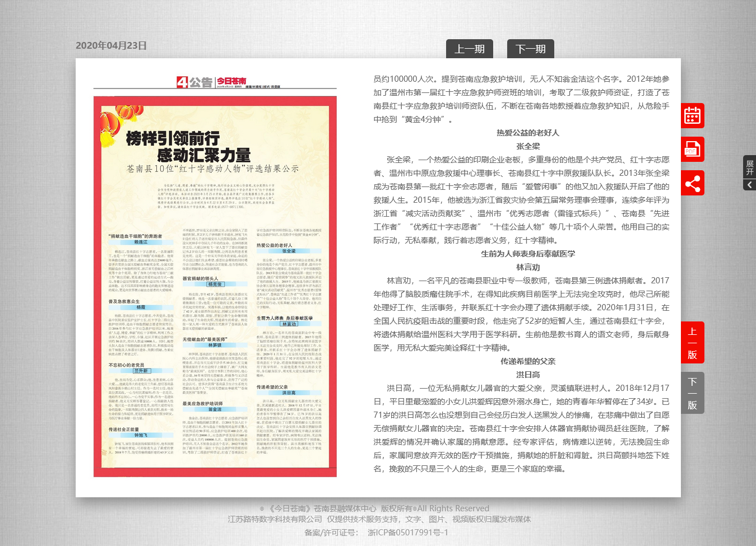The width and height of the screenshot is (756, 546).
Task: Download the page via PDF icon
Action: 692,150
